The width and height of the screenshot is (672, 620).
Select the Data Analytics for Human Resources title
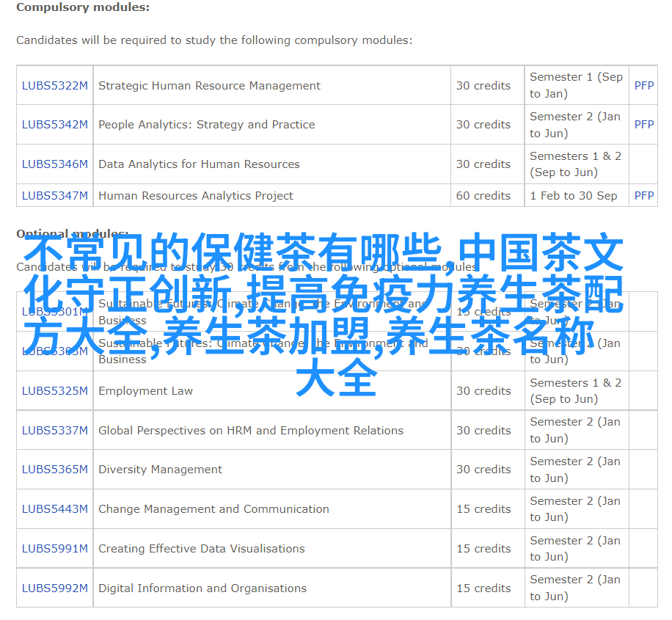point(199,164)
